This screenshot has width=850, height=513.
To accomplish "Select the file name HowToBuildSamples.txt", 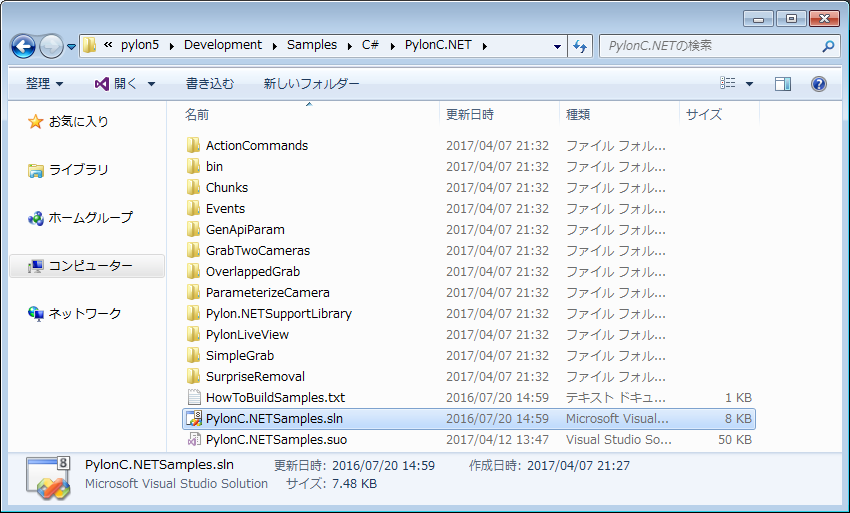I will click(275, 397).
